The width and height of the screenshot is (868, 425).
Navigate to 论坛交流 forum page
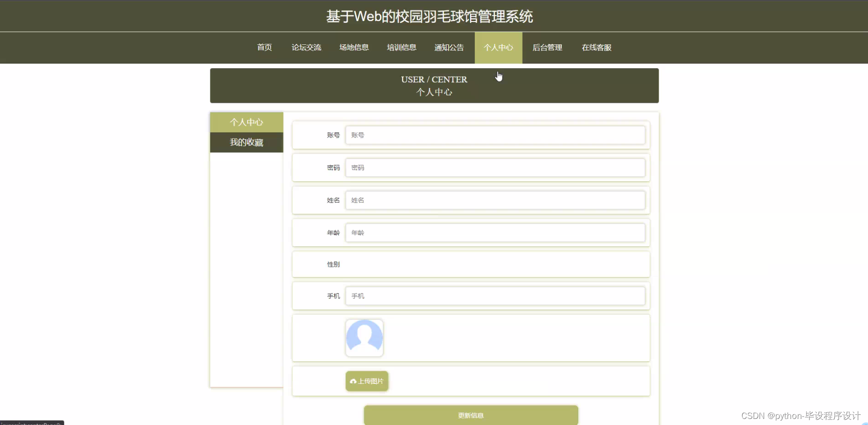point(307,47)
